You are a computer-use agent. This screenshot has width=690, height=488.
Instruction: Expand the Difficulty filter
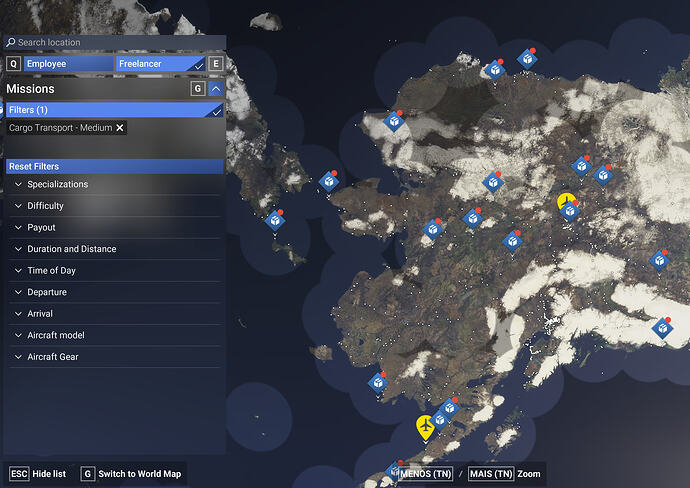pyautogui.click(x=115, y=206)
